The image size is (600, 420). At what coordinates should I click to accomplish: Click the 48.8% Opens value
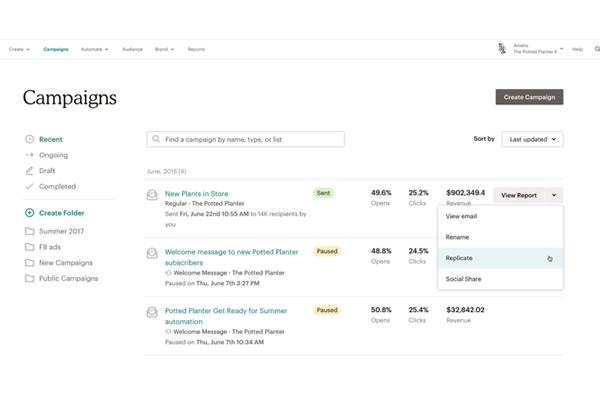[381, 251]
